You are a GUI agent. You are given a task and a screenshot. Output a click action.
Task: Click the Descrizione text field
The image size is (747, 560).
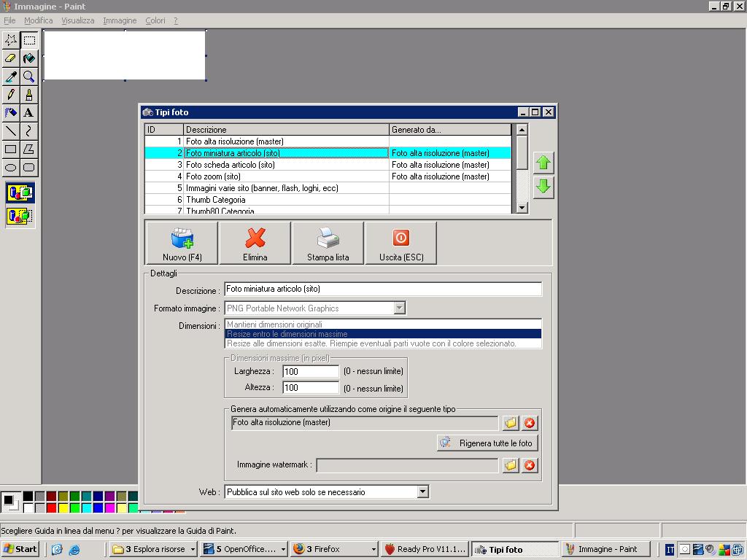click(x=383, y=289)
